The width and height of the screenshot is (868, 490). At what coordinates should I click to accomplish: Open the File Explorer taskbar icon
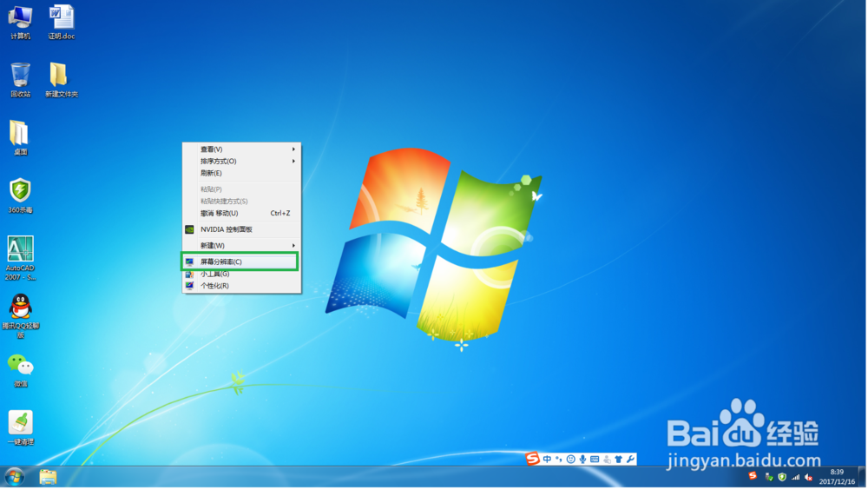point(48,477)
